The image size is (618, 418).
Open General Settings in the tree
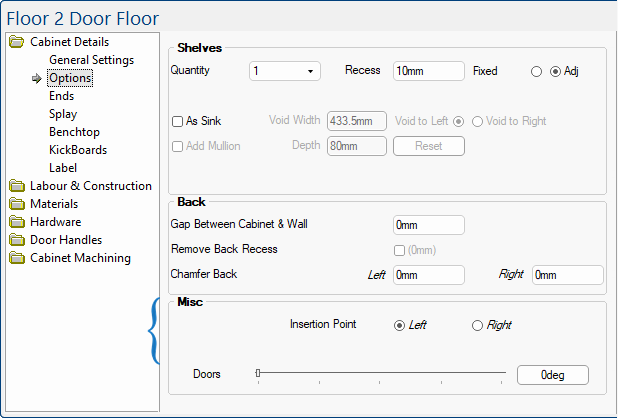(91, 60)
